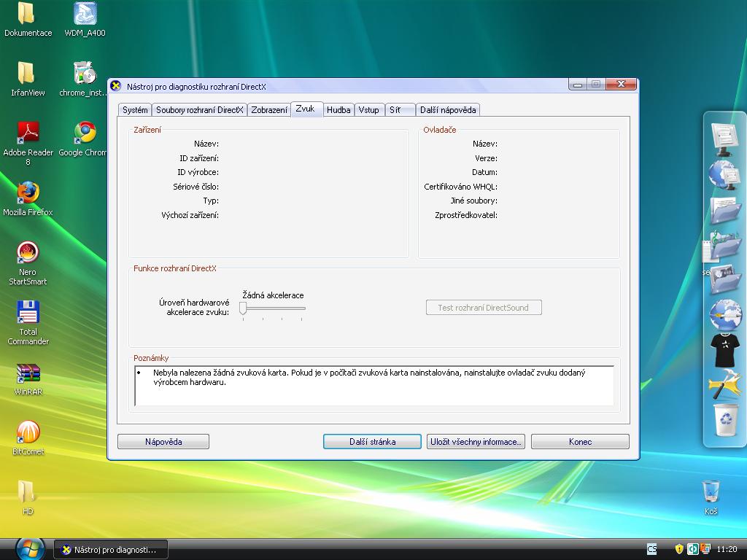
Task: Open the Nero StartSmart icon
Action: coord(28,254)
